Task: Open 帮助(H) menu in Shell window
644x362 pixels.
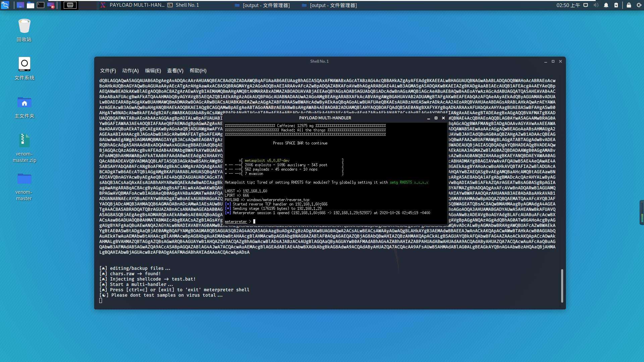Action: point(198,71)
